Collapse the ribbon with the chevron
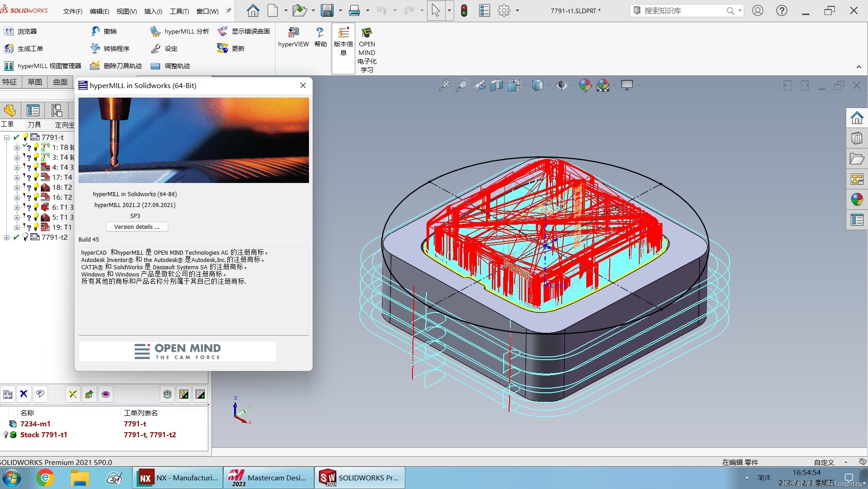Screen dimensions: 868x489 pos(858,67)
